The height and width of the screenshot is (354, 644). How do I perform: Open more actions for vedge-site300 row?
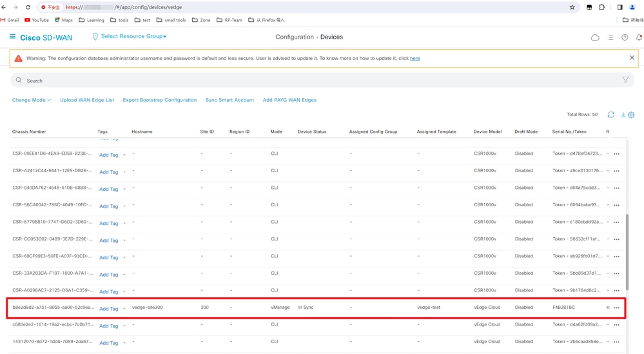(616, 308)
